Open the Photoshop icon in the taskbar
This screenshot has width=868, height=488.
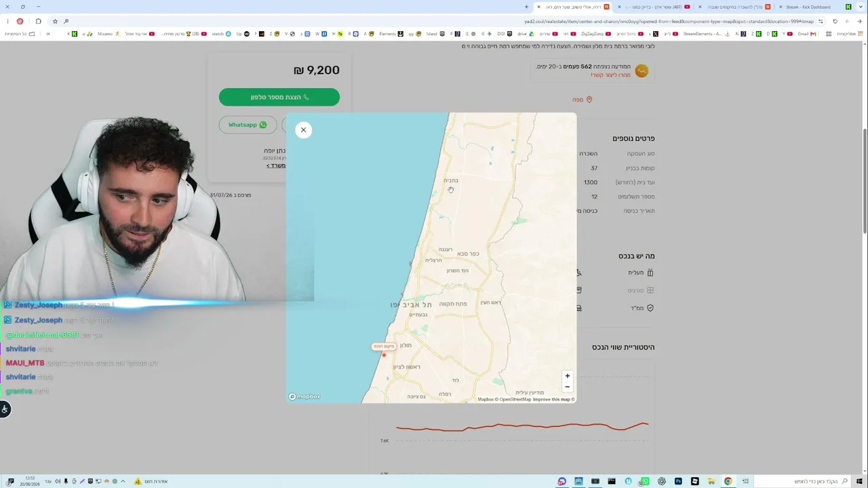[678, 481]
